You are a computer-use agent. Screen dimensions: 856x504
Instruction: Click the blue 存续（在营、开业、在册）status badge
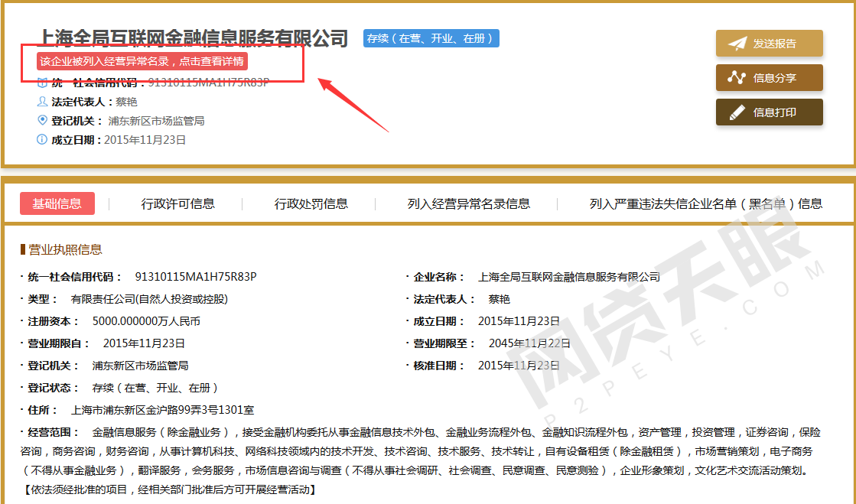click(431, 38)
